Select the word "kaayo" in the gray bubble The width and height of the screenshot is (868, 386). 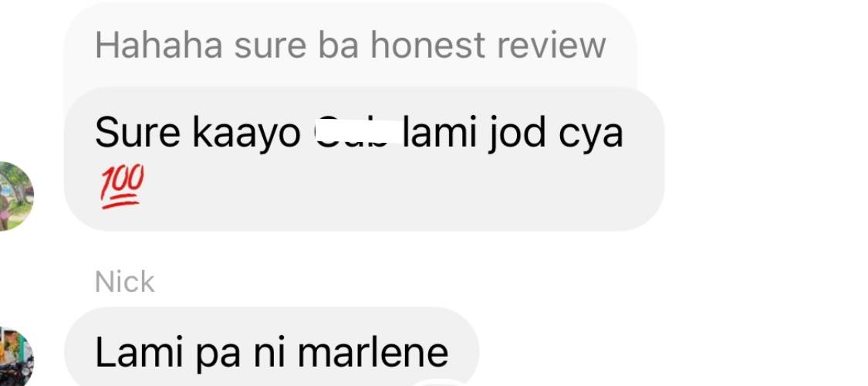tap(246, 134)
